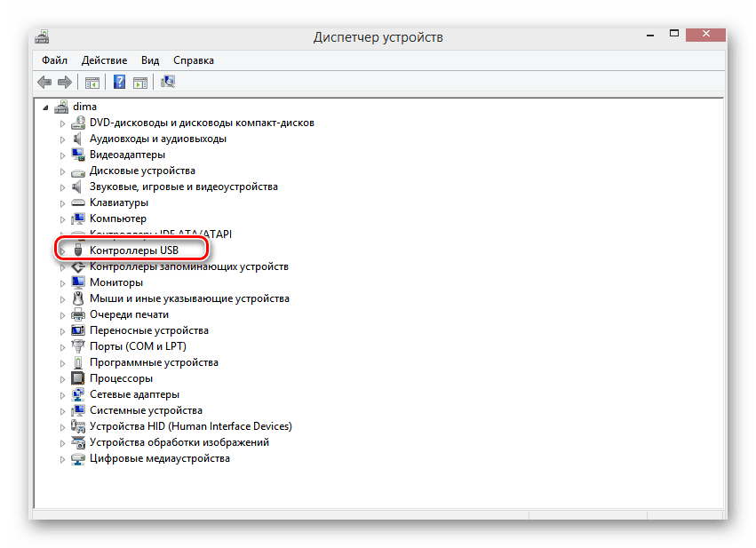
Task: Open the Действие menu
Action: [104, 60]
